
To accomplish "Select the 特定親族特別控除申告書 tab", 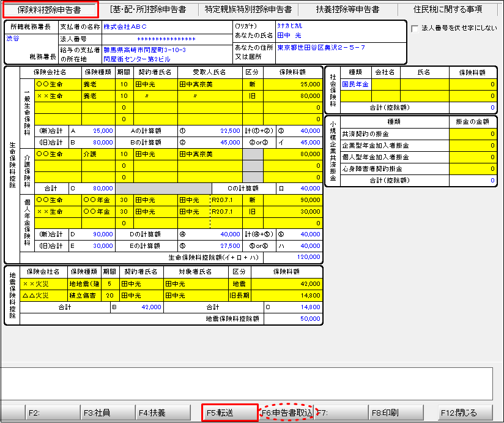I will click(x=248, y=9).
